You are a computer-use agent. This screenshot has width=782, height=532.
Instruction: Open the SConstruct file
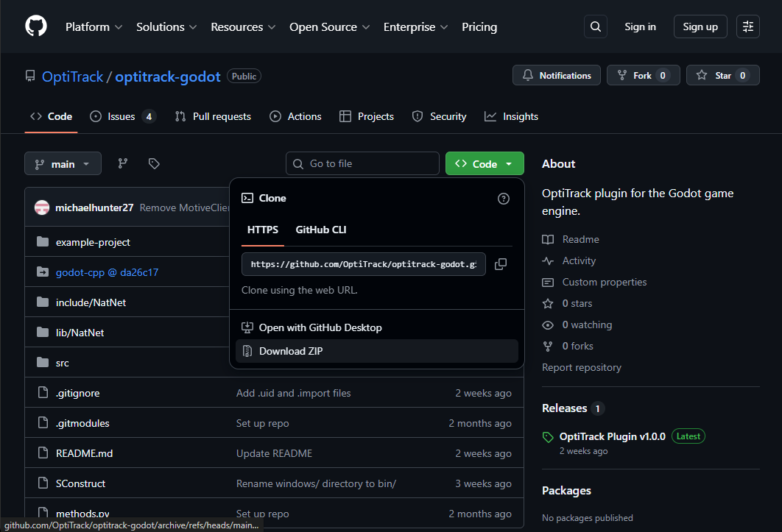point(81,483)
